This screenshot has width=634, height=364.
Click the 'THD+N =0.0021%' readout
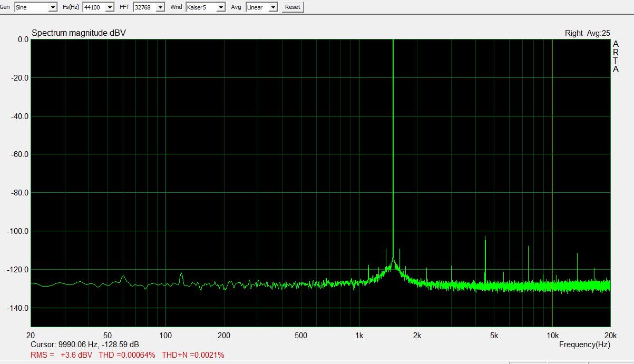193,355
